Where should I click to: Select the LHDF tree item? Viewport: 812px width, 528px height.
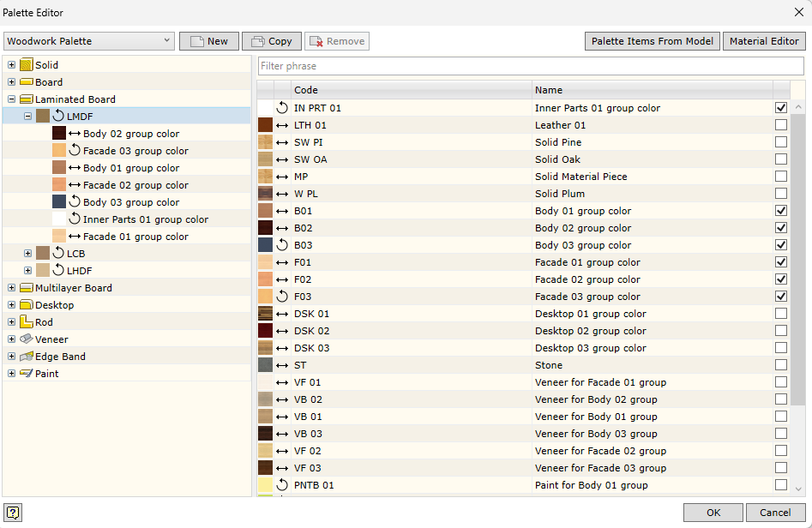click(x=79, y=270)
